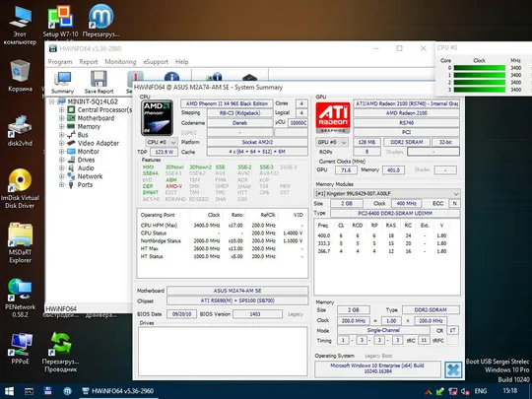Expand the Network tree node
The height and width of the screenshot is (399, 532).
click(62, 176)
